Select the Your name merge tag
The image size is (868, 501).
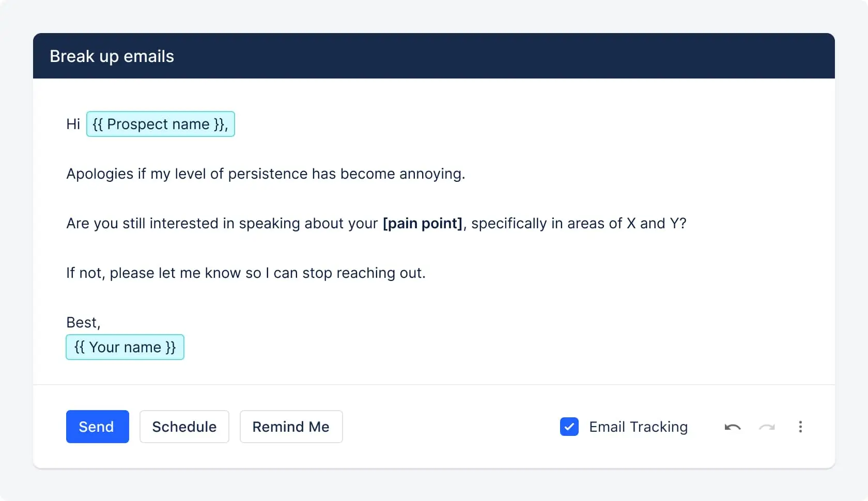[125, 347]
